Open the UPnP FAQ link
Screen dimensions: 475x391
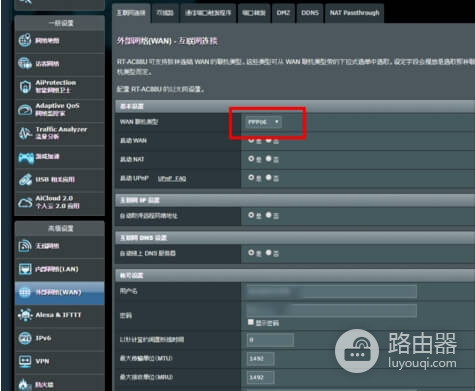172,179
